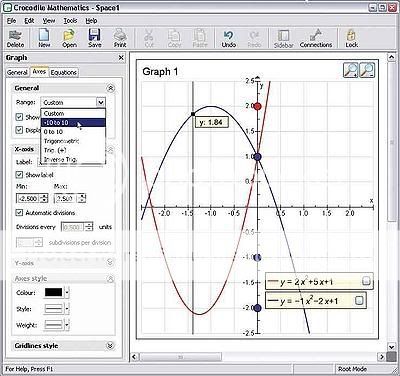Viewport: 400px width, 376px height.
Task: Click the Paste toolbar icon
Action: click(200, 38)
